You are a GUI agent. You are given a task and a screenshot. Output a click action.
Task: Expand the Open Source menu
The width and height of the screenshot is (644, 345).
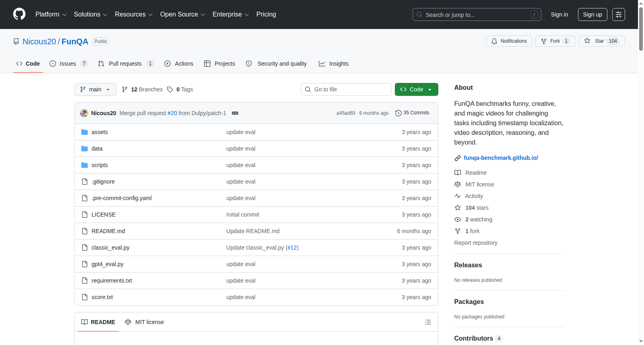click(x=182, y=14)
